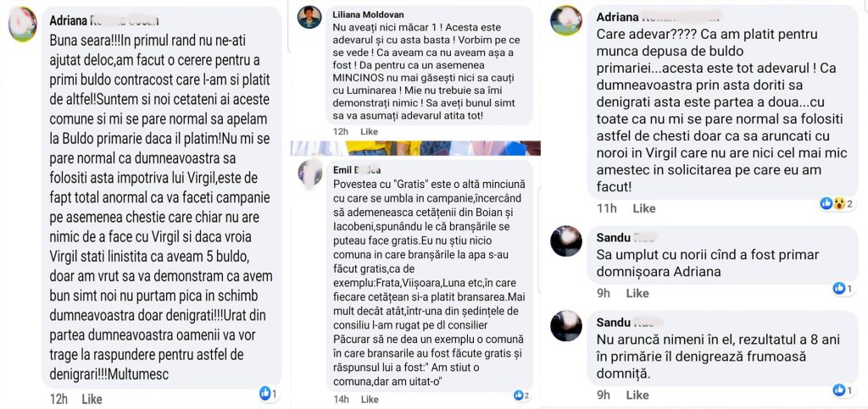Like Adriana's 12h 'Buna seara' comment
The width and height of the screenshot is (868, 409).
(92, 399)
